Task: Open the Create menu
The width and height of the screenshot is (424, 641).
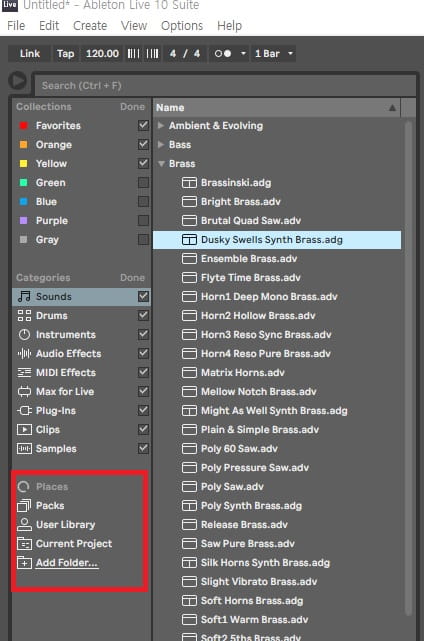Action: pyautogui.click(x=90, y=26)
